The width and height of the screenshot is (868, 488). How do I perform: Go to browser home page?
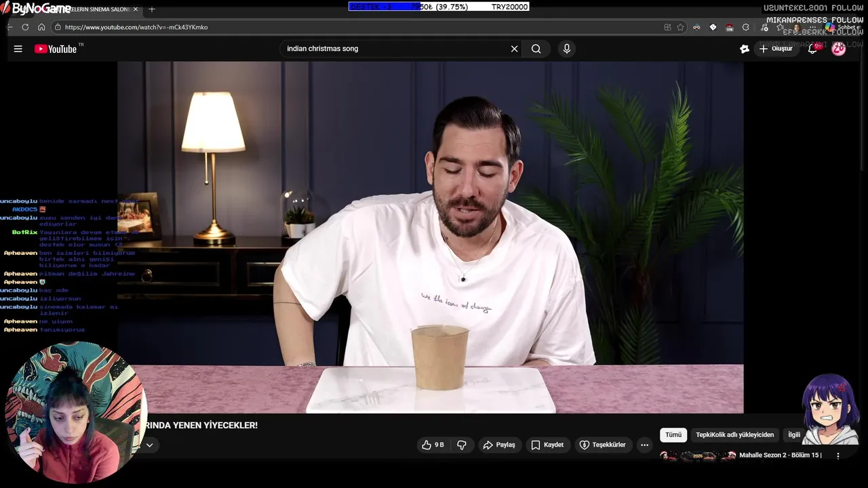pyautogui.click(x=41, y=27)
